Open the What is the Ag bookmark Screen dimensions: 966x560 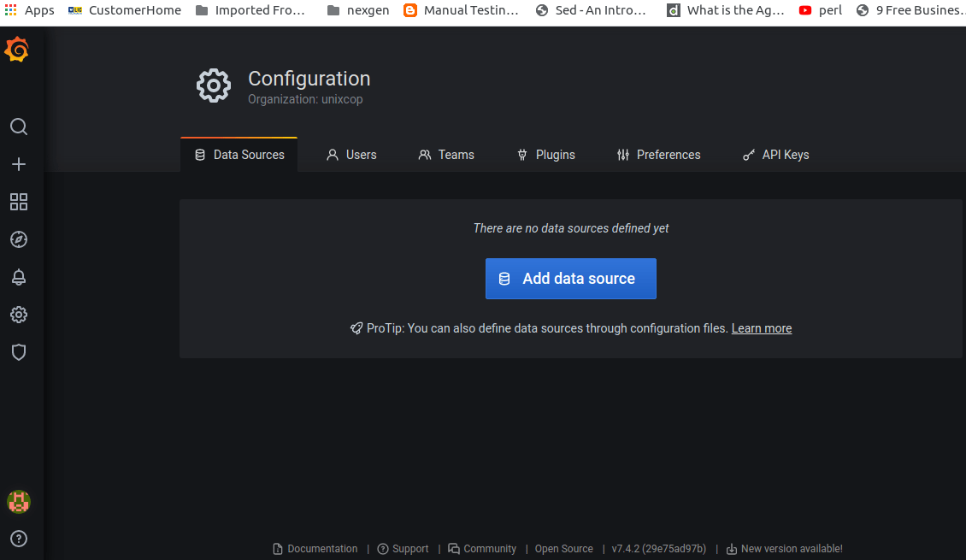[x=726, y=10]
